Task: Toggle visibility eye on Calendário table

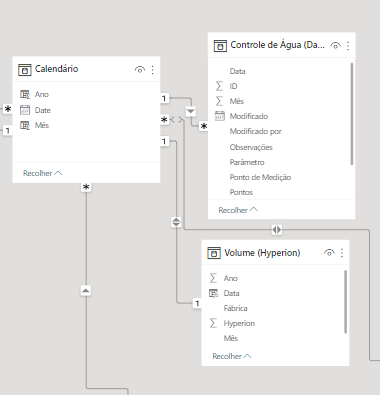Action: (140, 70)
